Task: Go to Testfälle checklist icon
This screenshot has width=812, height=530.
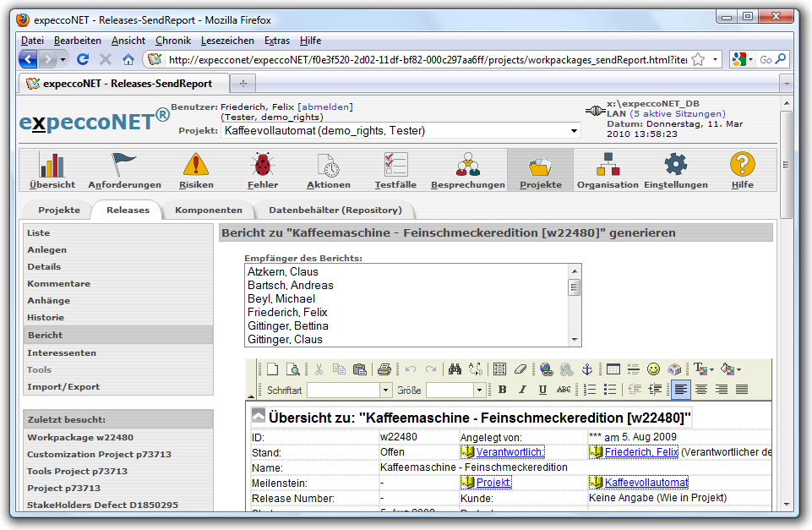Action: coord(395,170)
